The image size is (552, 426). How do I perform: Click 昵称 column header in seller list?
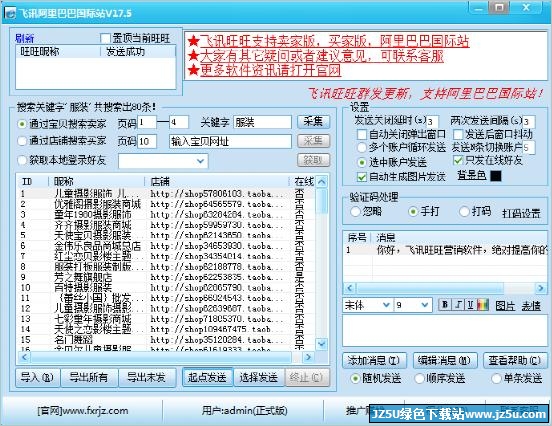(x=96, y=182)
